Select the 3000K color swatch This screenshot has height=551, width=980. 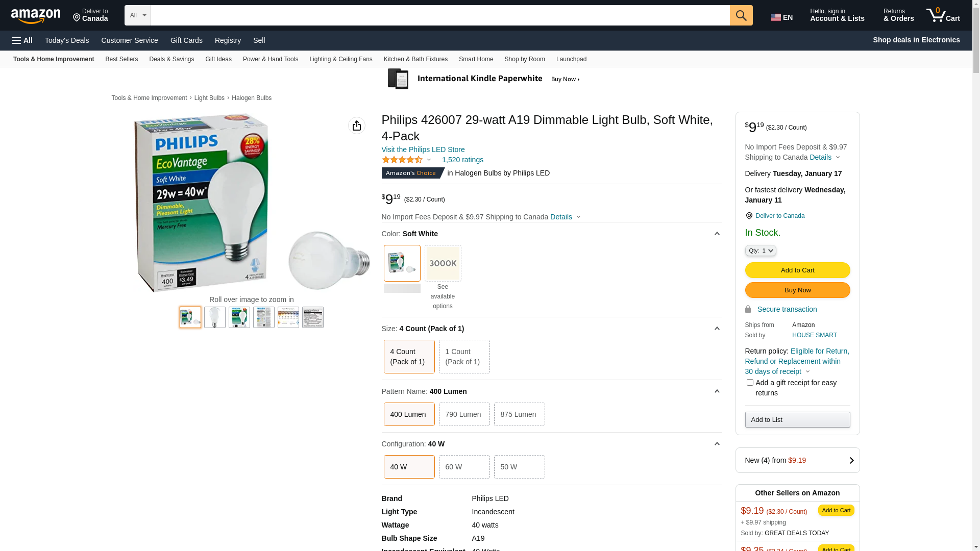click(443, 263)
